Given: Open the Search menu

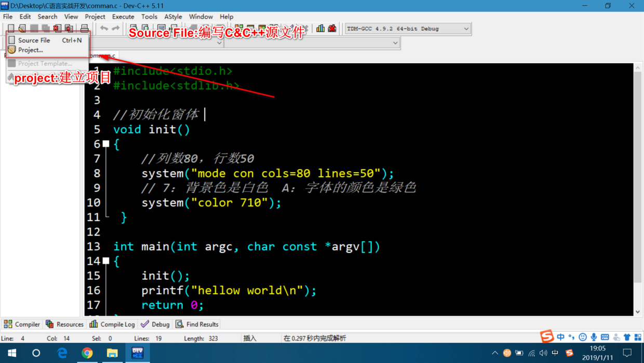Looking at the screenshot, I should (47, 17).
